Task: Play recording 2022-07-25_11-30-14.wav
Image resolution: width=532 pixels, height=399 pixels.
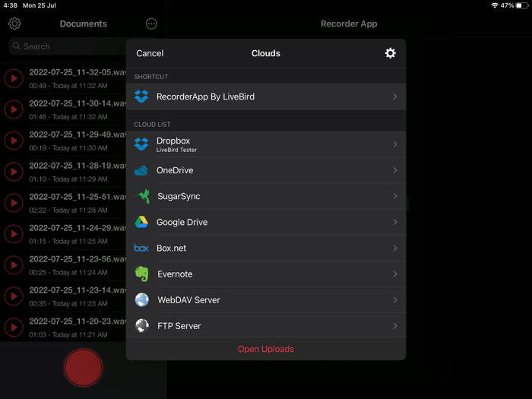Action: click(x=14, y=109)
